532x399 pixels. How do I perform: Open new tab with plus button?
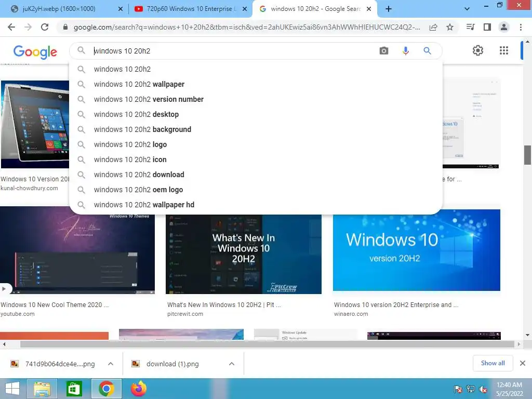coord(389,9)
